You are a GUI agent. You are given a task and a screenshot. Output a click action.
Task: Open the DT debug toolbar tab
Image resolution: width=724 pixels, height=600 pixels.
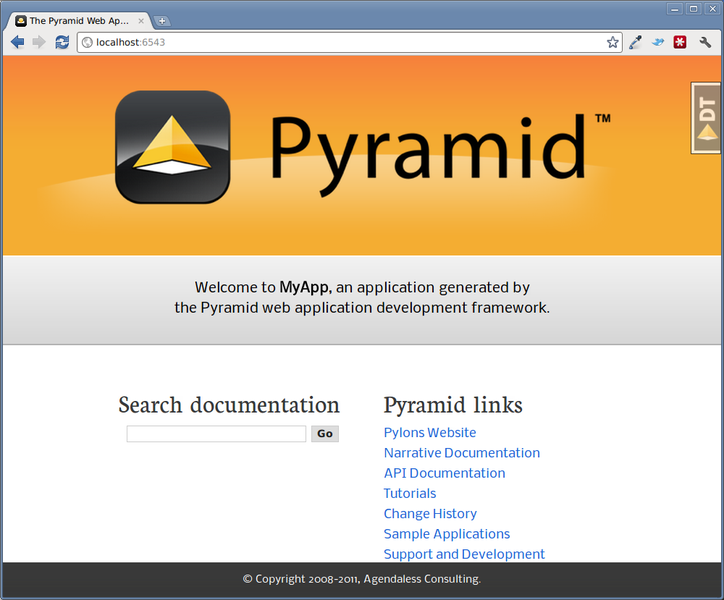click(x=707, y=118)
